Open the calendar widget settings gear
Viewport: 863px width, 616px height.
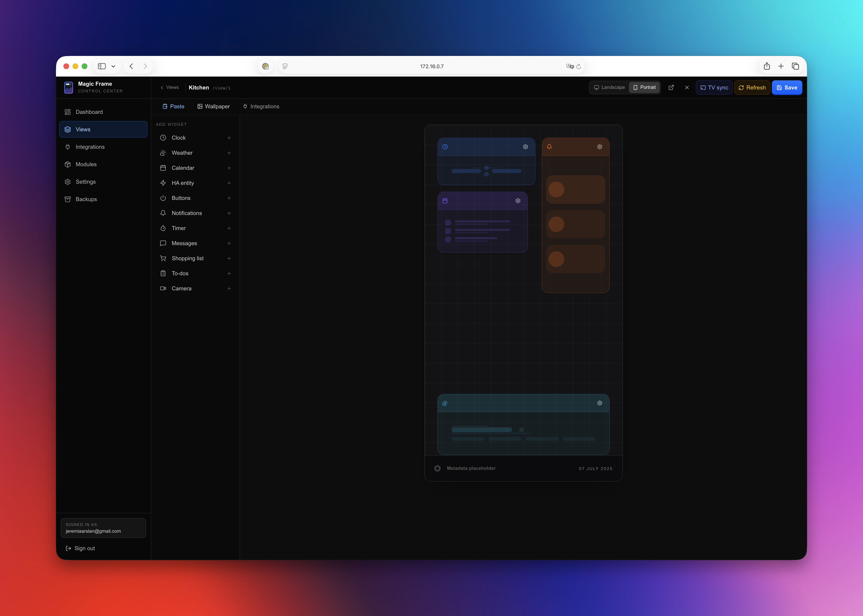pyautogui.click(x=518, y=201)
